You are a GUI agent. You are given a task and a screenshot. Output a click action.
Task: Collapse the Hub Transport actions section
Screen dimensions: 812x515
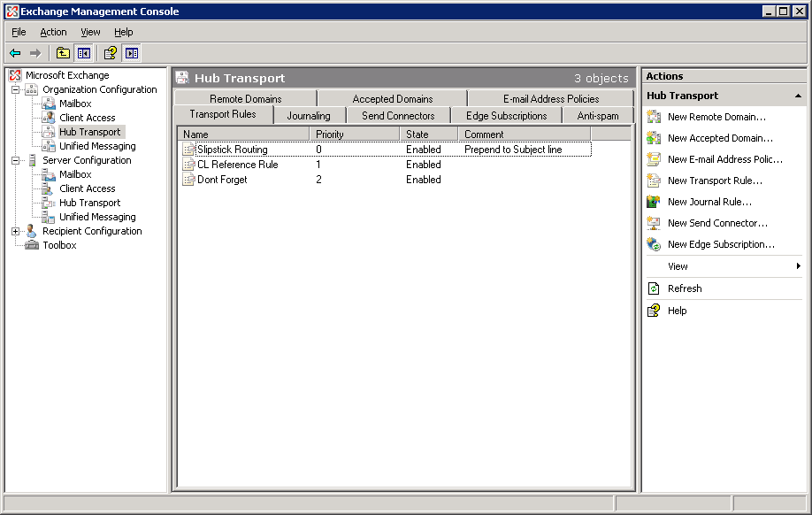[x=798, y=96]
